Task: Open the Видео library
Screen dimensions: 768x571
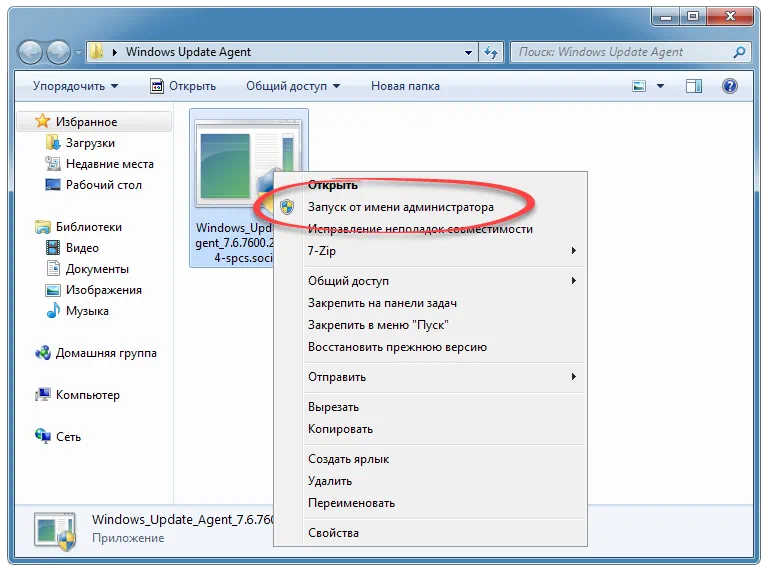Action: (82, 248)
